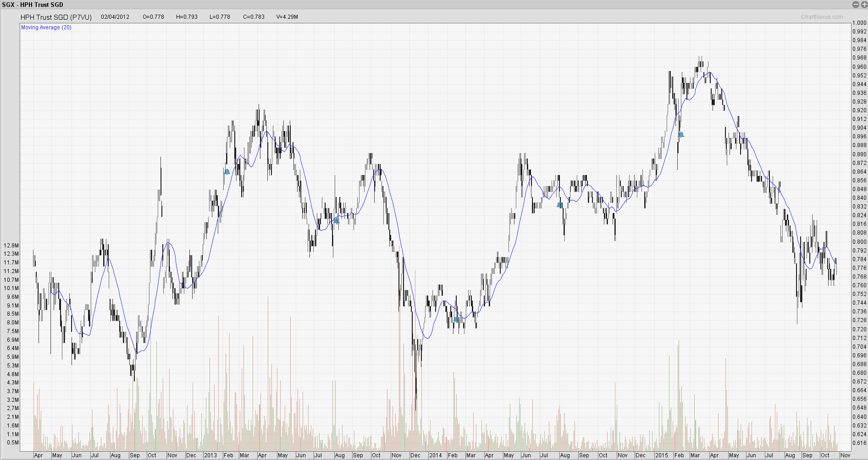Click the HPH Trust SGD (P7VU) stock name

(56, 17)
